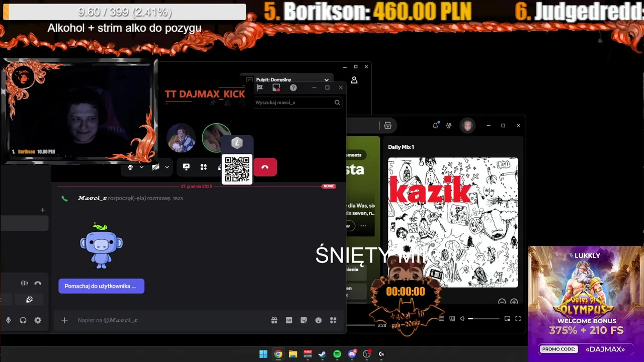This screenshot has width=644, height=362.
Task: Expand the microphone options arrow in call controls
Action: tap(141, 167)
